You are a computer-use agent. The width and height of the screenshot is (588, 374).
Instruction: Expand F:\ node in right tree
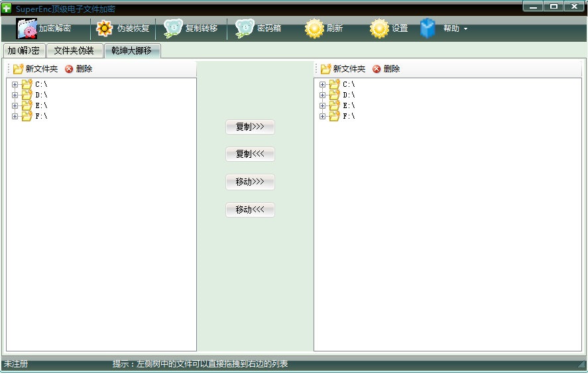(322, 116)
